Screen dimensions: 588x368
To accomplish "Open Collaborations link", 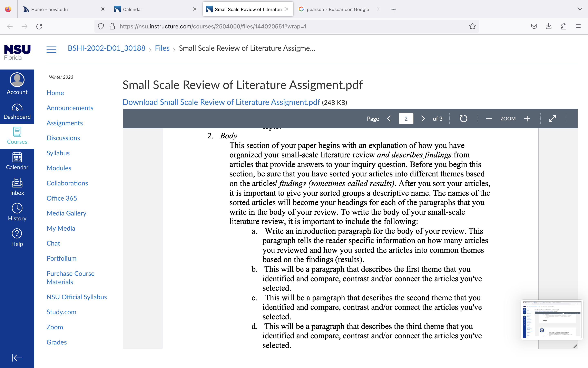I will [x=67, y=183].
